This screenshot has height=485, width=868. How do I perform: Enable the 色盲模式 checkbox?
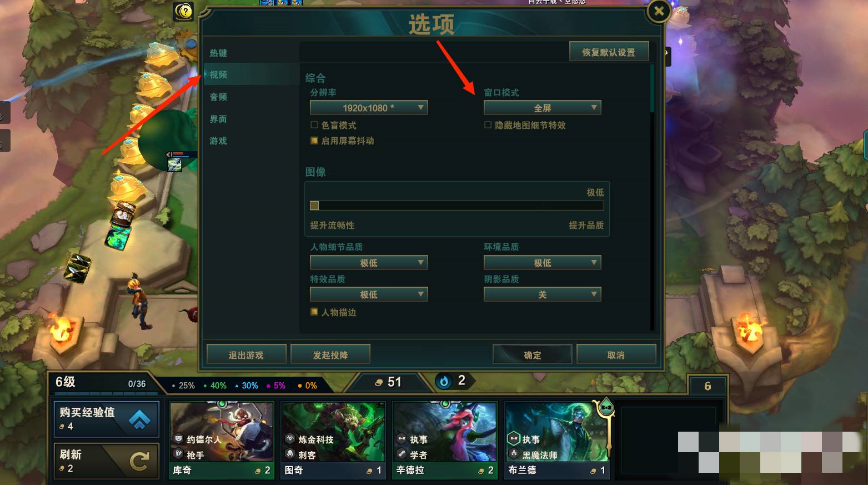tap(314, 125)
